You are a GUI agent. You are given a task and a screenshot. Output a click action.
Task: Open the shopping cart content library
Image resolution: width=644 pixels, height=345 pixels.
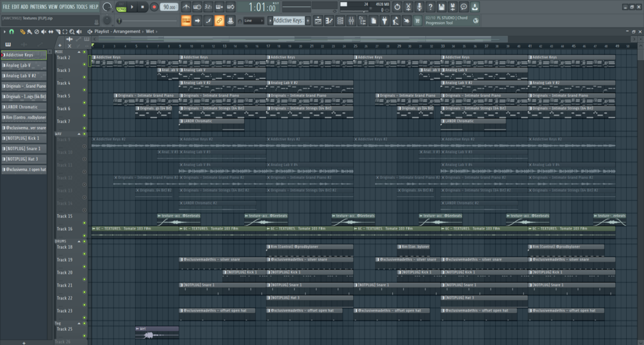click(x=418, y=21)
